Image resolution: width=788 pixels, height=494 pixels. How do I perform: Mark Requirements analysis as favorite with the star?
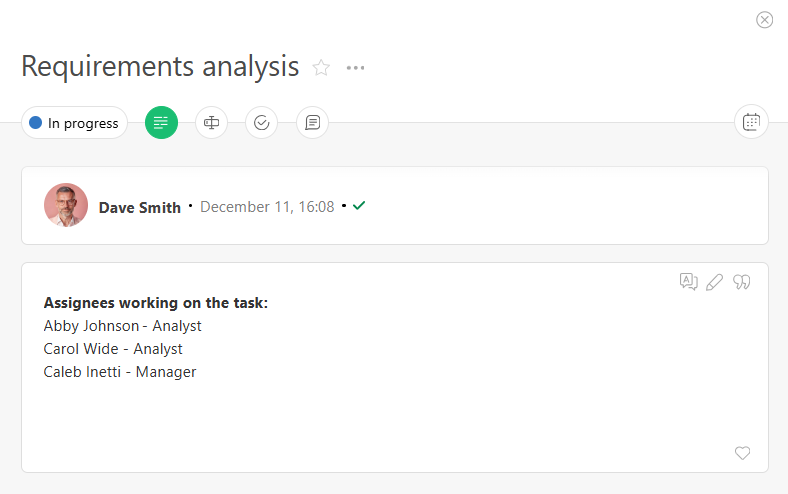(321, 68)
